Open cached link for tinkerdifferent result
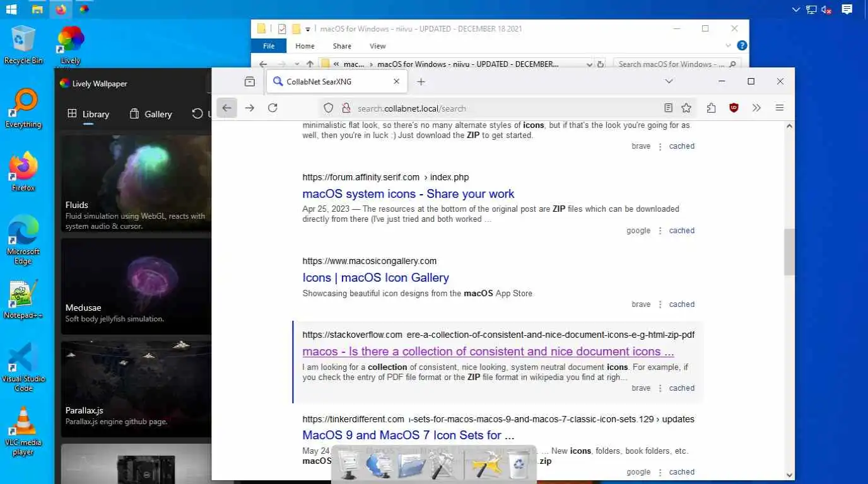Screen dimensions: 868x484 (682, 472)
